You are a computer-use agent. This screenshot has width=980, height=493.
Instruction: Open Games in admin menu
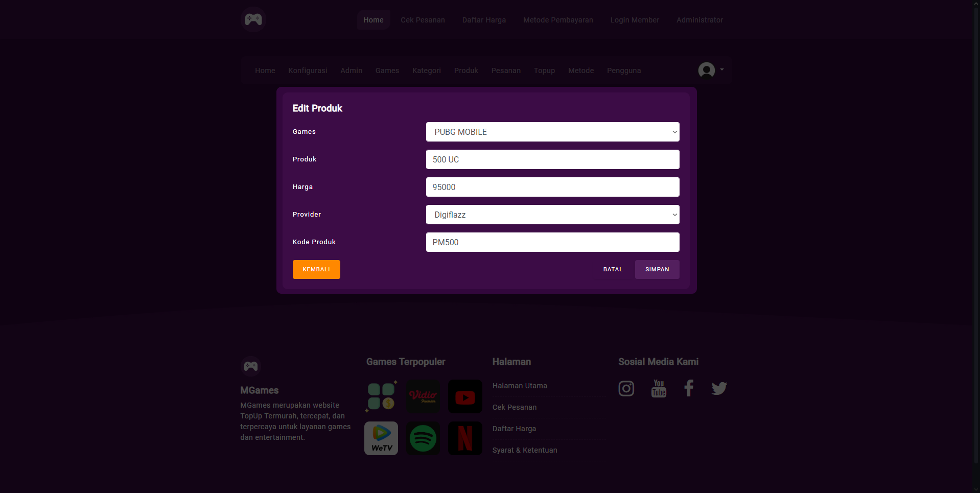click(x=387, y=71)
